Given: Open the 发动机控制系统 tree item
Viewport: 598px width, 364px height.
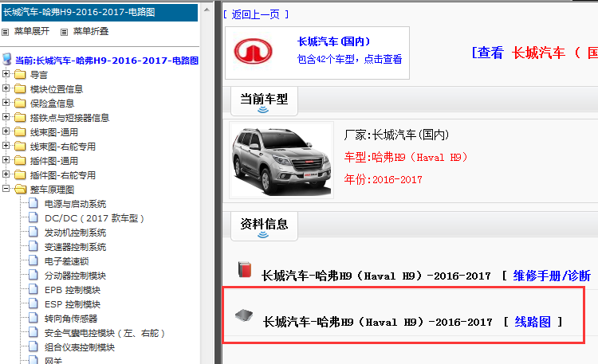Looking at the screenshot, I should click(x=75, y=233).
